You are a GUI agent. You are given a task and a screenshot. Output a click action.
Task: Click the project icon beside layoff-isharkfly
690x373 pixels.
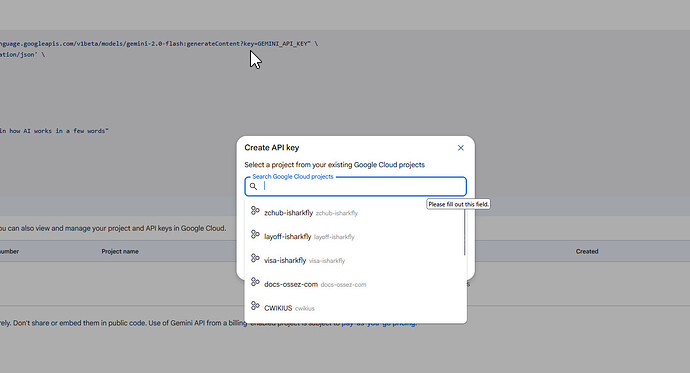[255, 234]
